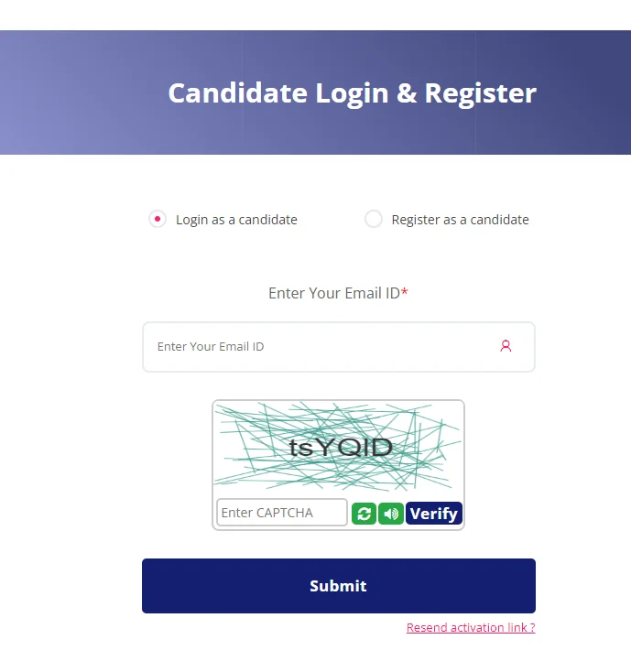Open the Resend activation link
The height and width of the screenshot is (672, 631).
(x=471, y=627)
